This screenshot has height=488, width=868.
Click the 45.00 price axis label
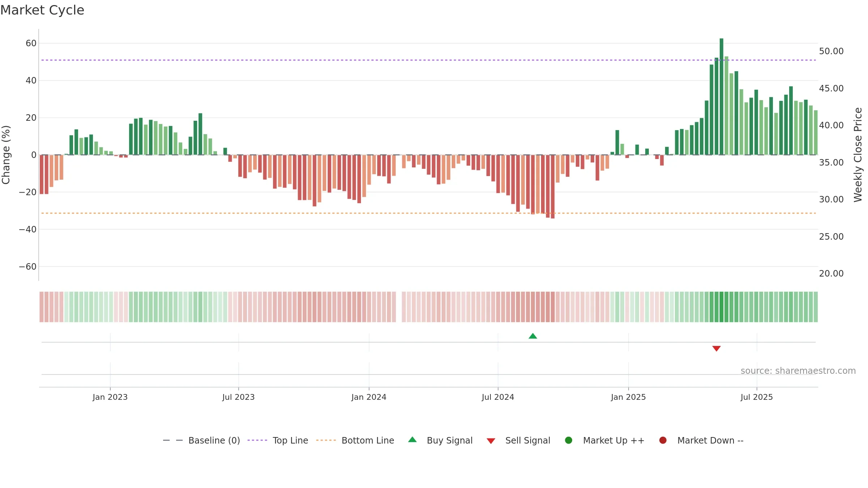point(831,88)
